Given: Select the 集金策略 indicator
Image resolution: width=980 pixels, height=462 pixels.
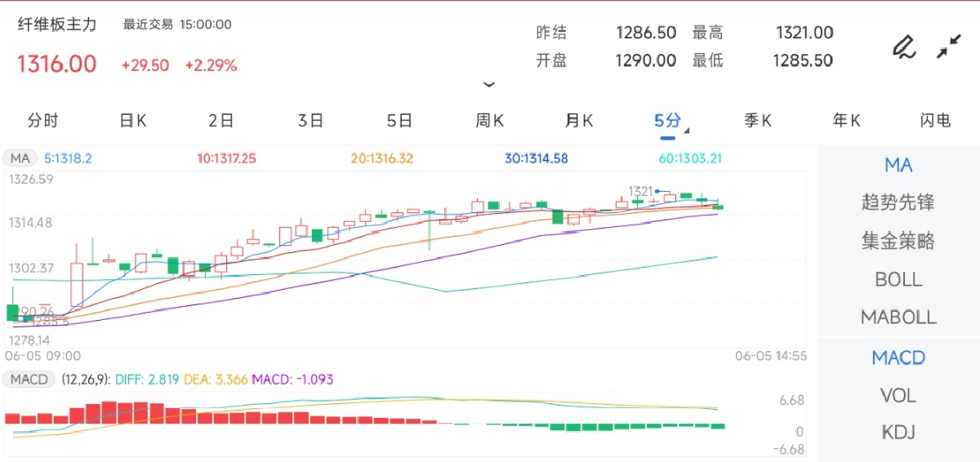Looking at the screenshot, I should [898, 241].
